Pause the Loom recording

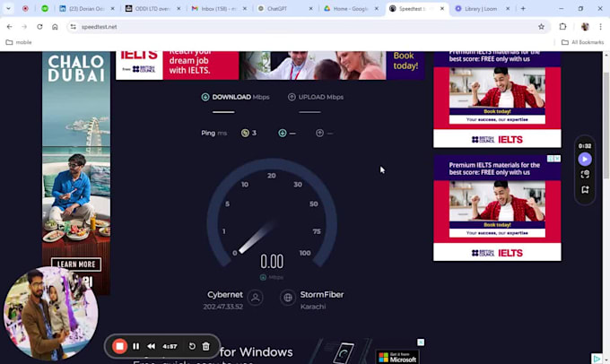(x=135, y=346)
